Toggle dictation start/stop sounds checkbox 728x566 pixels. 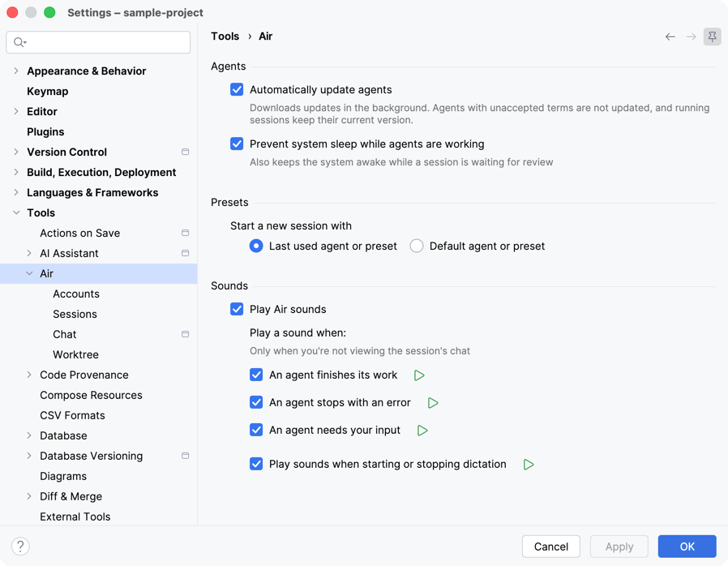pyautogui.click(x=256, y=465)
